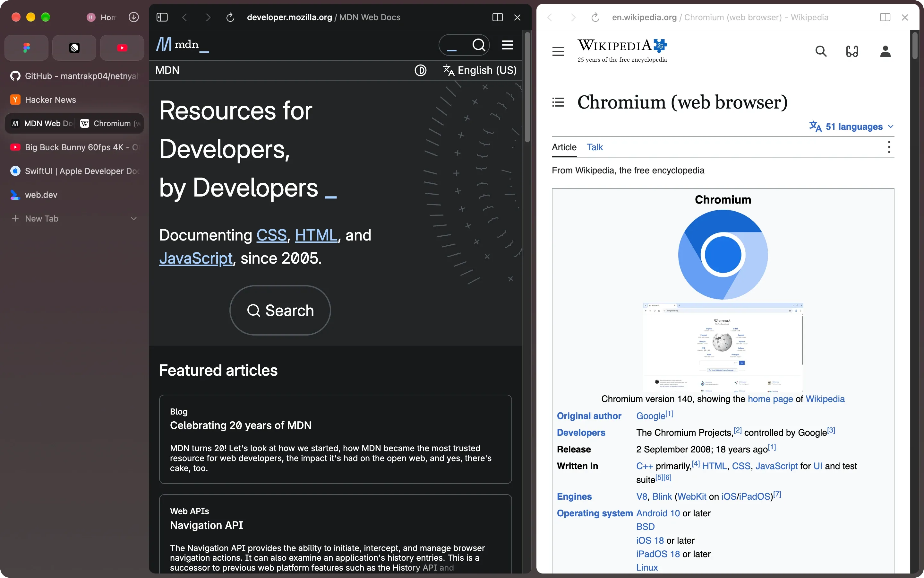The height and width of the screenshot is (578, 924).
Task: Reload the MDN Web Docs page
Action: [x=230, y=17]
